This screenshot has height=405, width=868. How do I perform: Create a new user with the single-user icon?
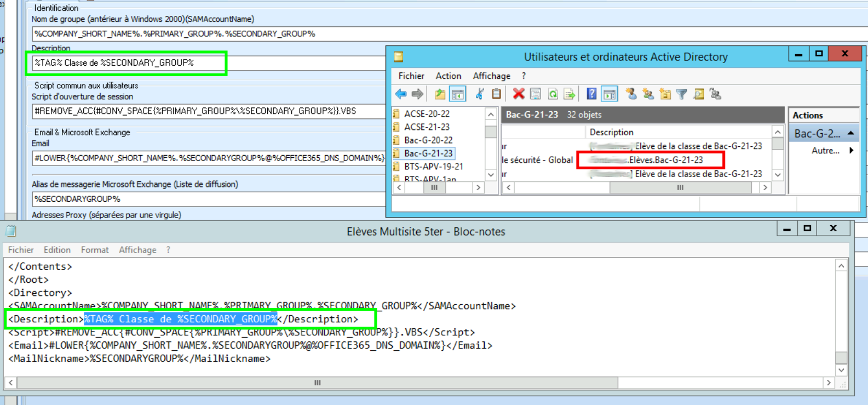[x=631, y=94]
